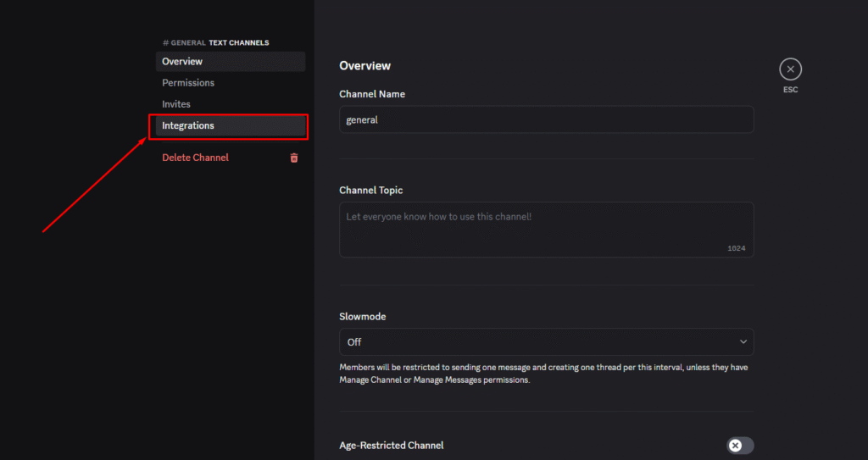Toggle the Age-Restricted Channel switch
This screenshot has width=868, height=460.
[740, 445]
